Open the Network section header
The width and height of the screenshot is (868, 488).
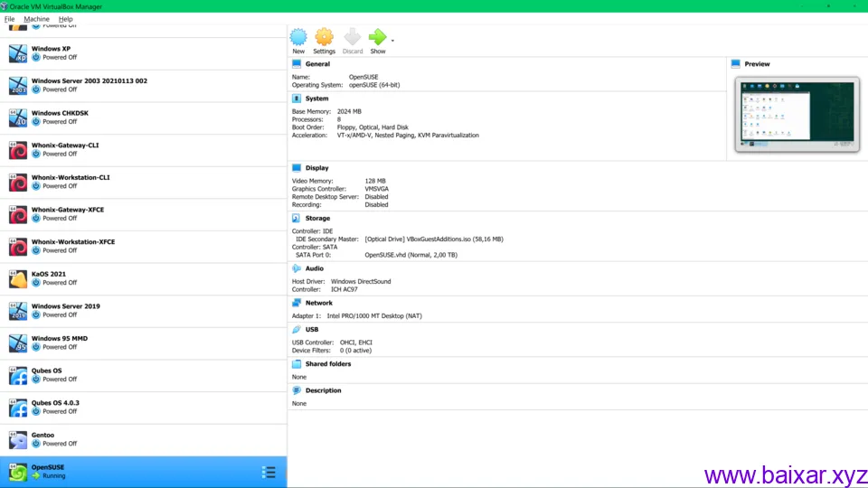[319, 303]
